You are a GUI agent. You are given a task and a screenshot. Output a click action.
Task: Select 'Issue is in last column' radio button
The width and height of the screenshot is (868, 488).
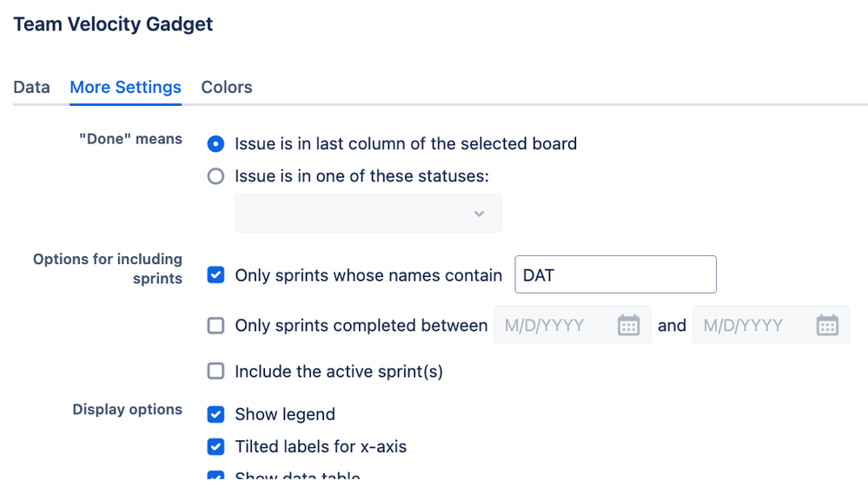point(215,144)
